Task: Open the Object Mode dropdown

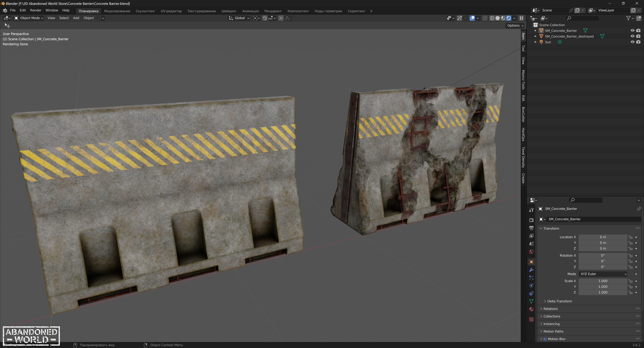Action: tap(29, 18)
